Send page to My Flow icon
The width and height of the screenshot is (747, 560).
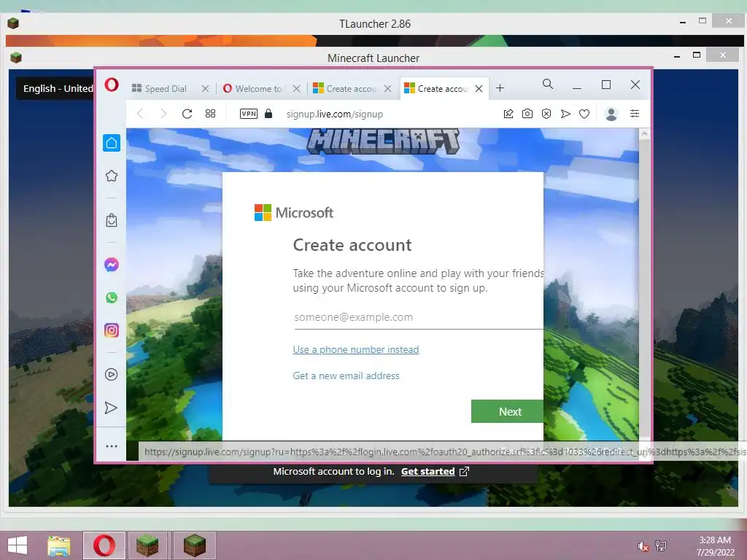pos(565,114)
